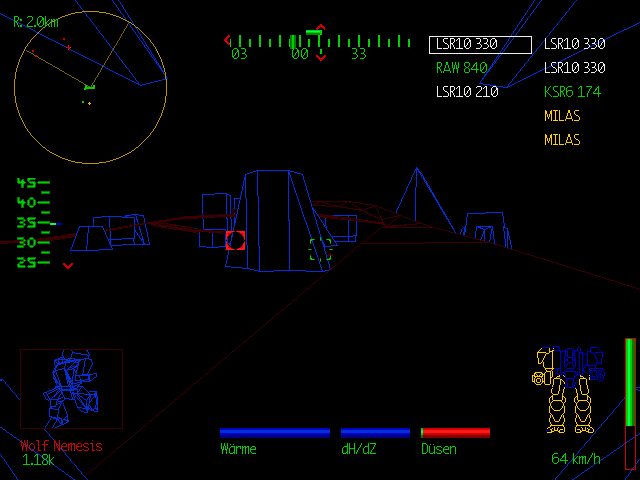Click the upper MILAS weapon entry
Screen dimensions: 640x480
pyautogui.click(x=562, y=116)
